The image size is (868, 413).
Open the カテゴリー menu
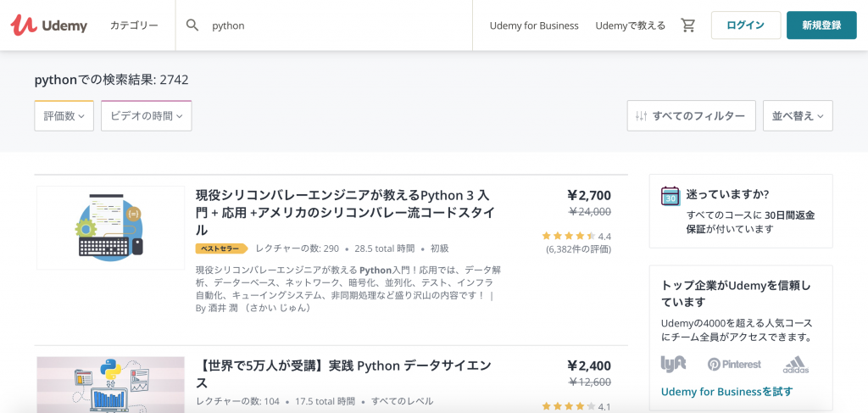(x=134, y=25)
